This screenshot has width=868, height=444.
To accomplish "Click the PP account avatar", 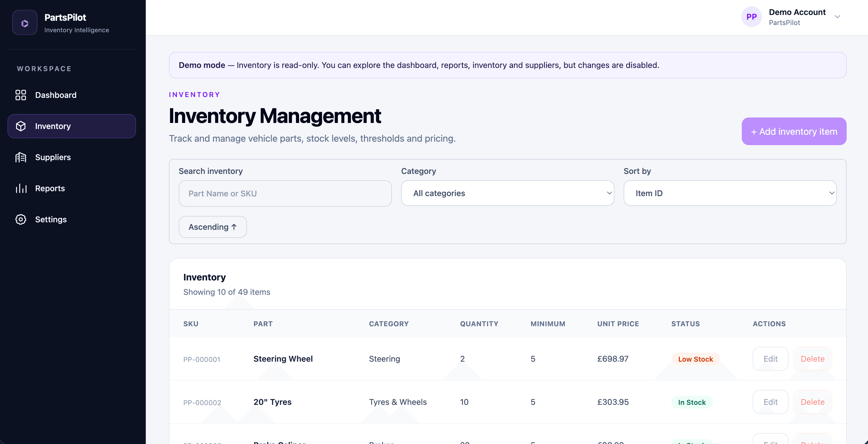I will point(751,17).
